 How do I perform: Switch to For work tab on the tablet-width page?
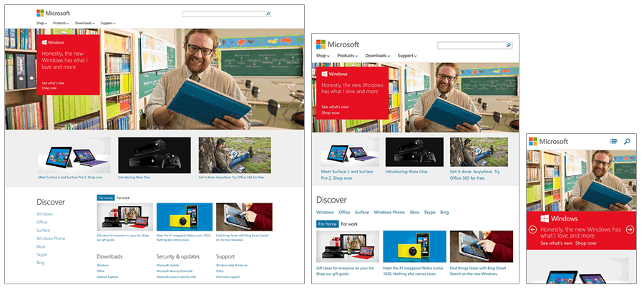tap(349, 224)
